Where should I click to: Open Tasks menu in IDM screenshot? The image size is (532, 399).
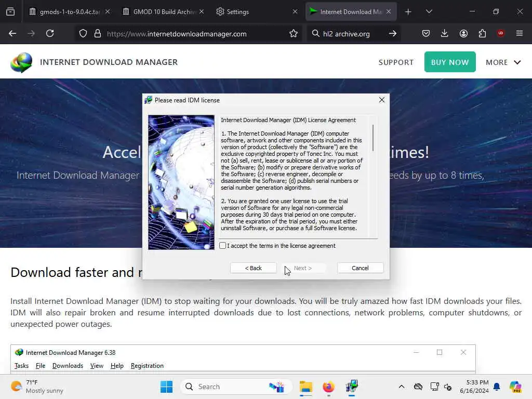tap(21, 366)
